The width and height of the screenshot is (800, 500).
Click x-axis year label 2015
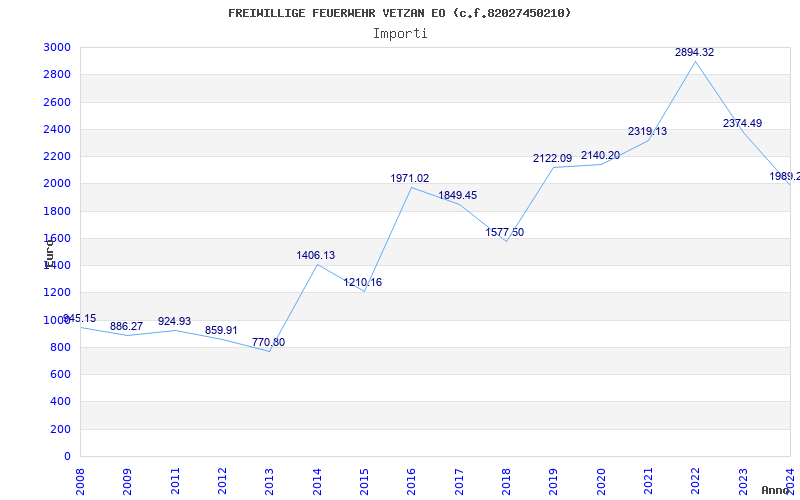tap(364, 481)
